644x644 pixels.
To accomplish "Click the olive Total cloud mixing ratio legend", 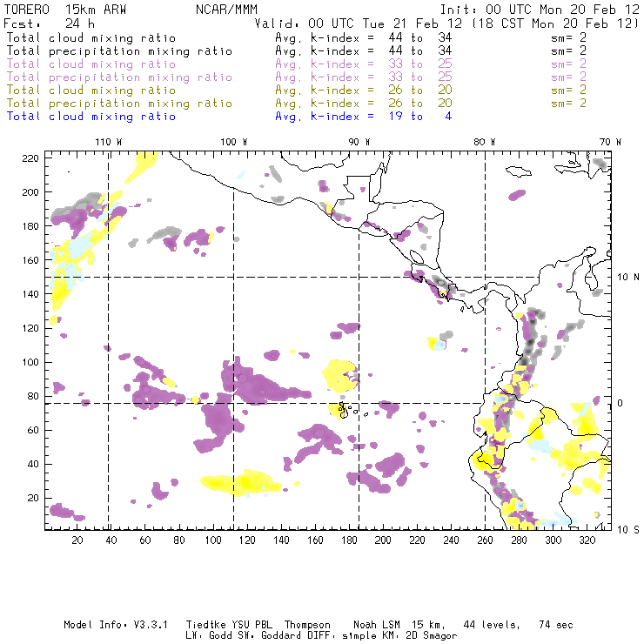I will pyautogui.click(x=91, y=90).
